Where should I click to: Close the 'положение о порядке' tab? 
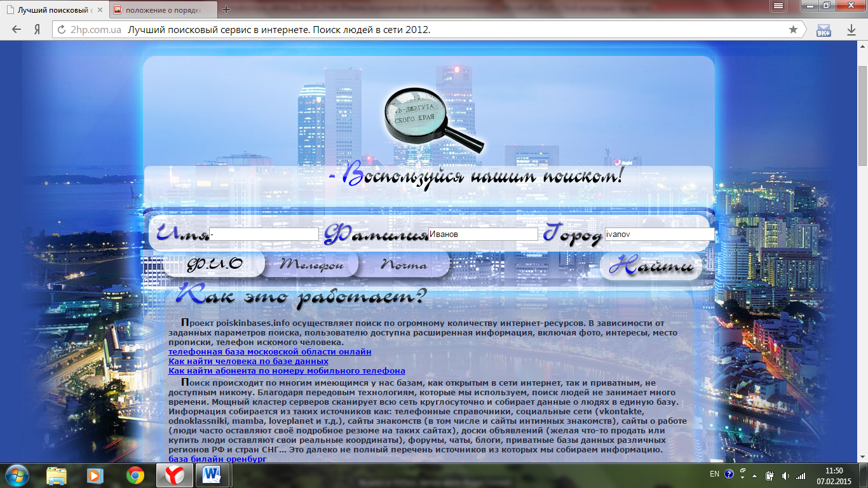210,10
